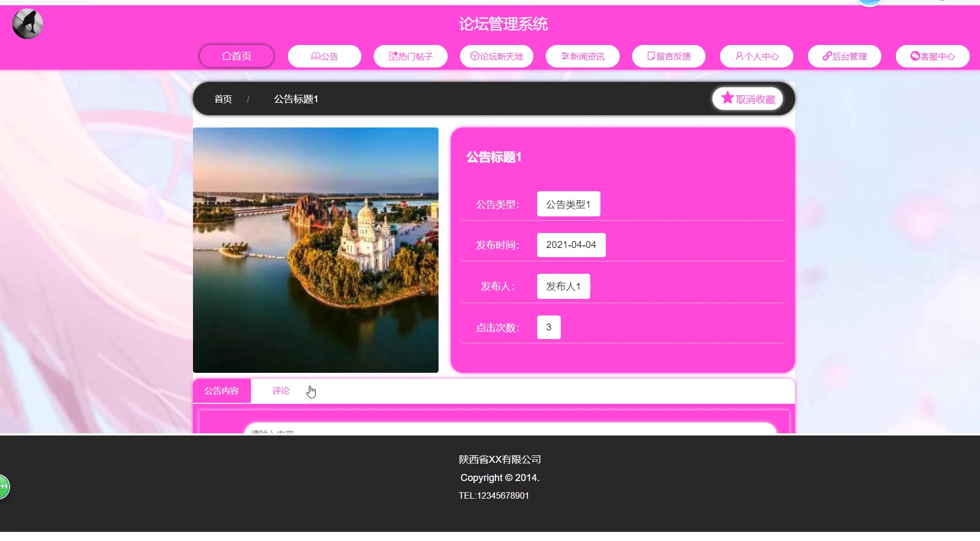Click footer text Copyright © 2014.

click(x=500, y=478)
